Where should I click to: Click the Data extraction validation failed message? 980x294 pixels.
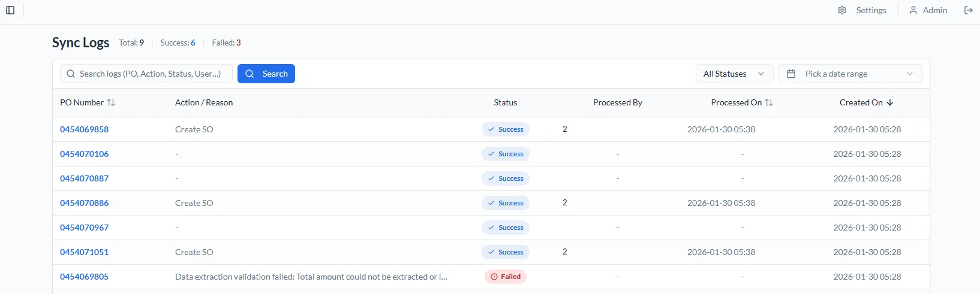pos(311,277)
